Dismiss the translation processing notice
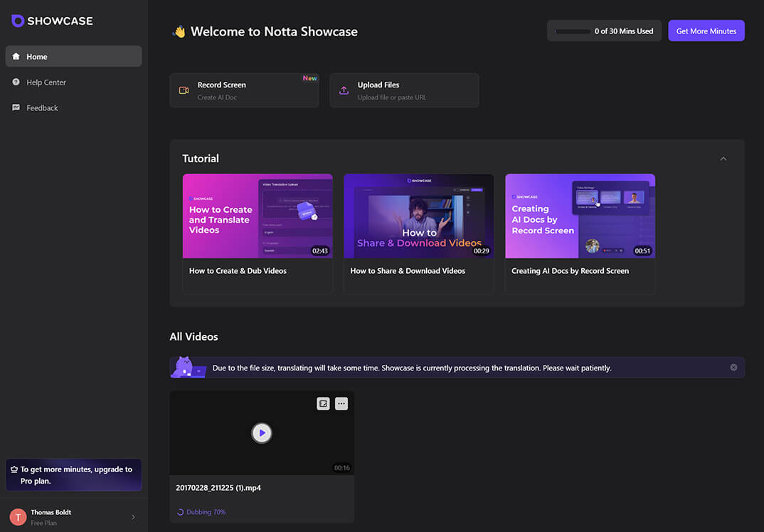Screen dimensions: 764x532 [733, 367]
